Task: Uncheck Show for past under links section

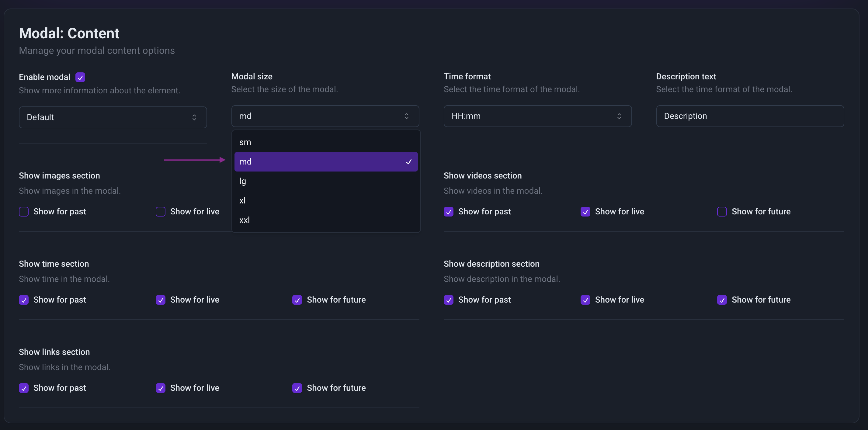Action: pos(24,388)
